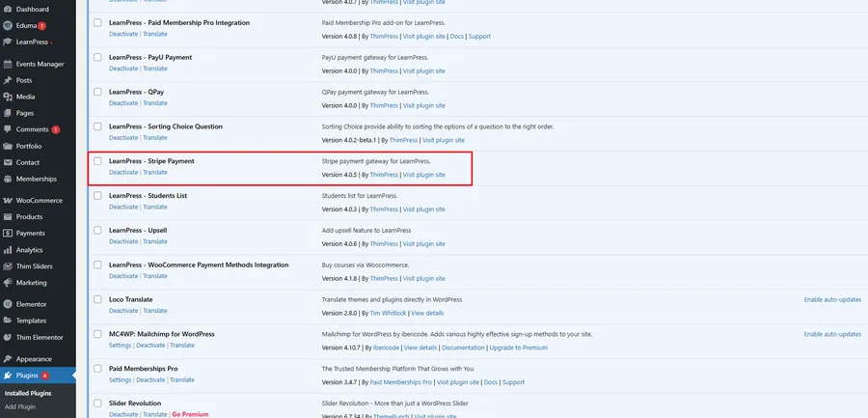This screenshot has height=418, width=868.
Task: Deactivate the LearnPress Stripe Payment plugin
Action: click(123, 173)
